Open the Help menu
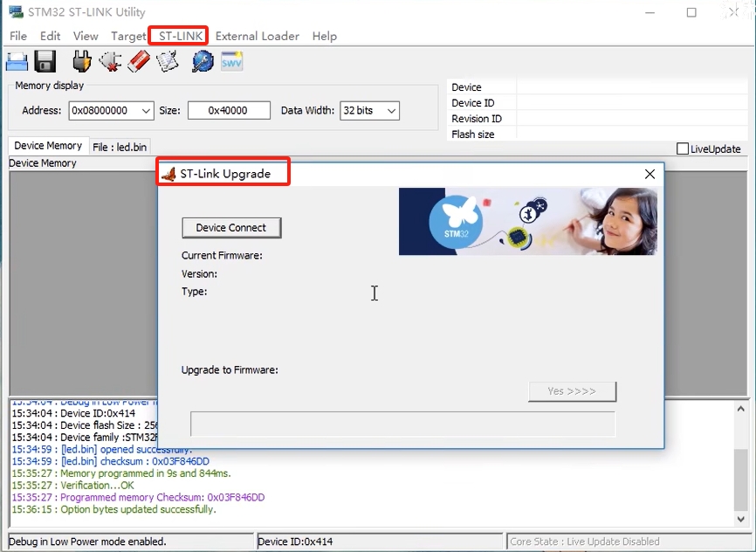 tap(325, 36)
